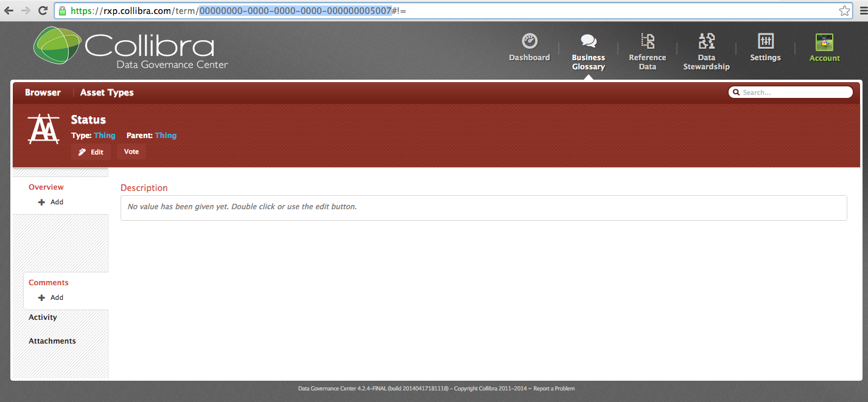Click the search magnifier icon
Screen dimensions: 868x402
point(737,92)
